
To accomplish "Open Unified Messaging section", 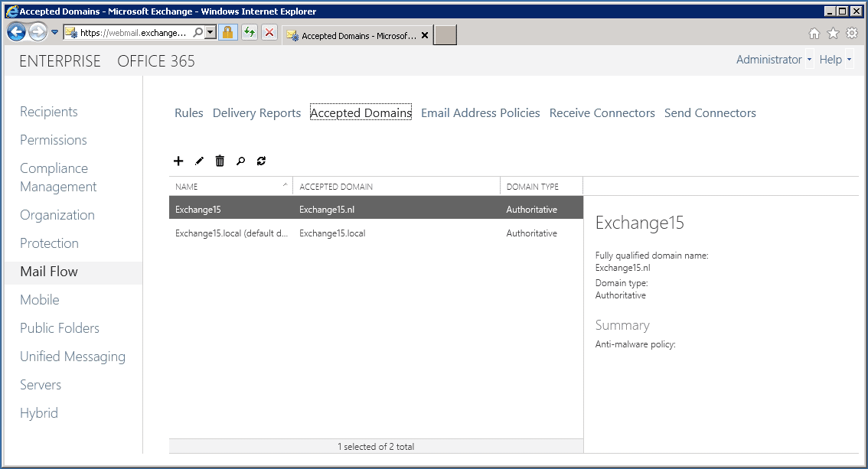I will click(x=73, y=357).
